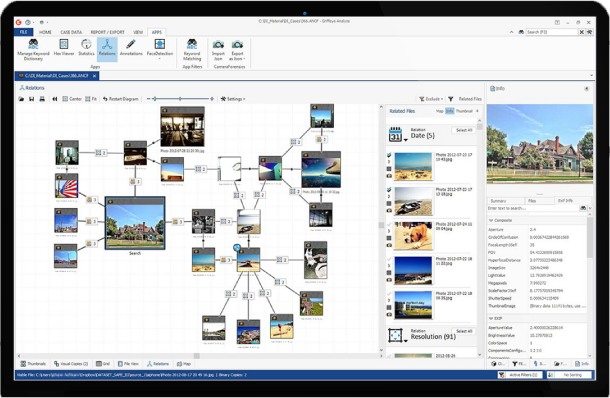610x398 pixels.
Task: Click Restart Diagram button
Action: coord(121,99)
